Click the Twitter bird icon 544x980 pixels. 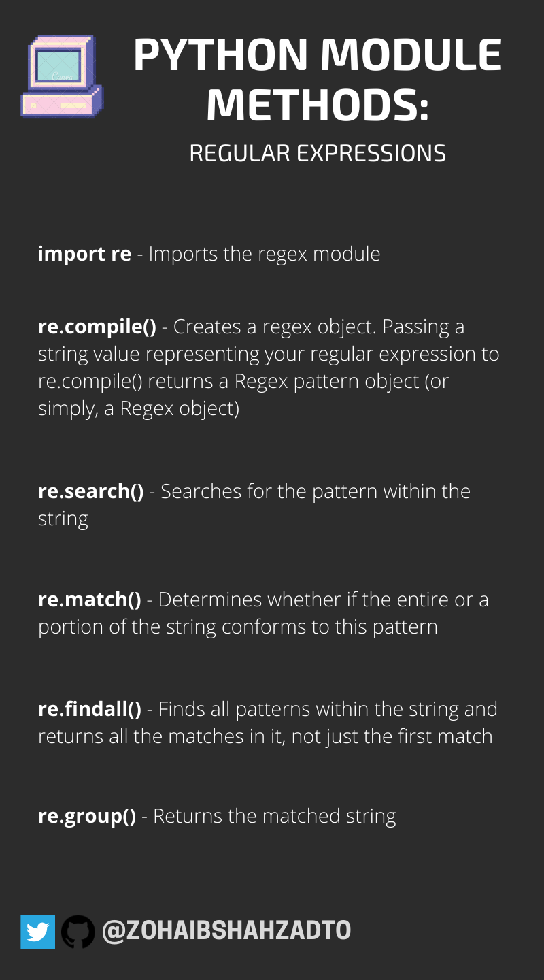click(x=37, y=932)
